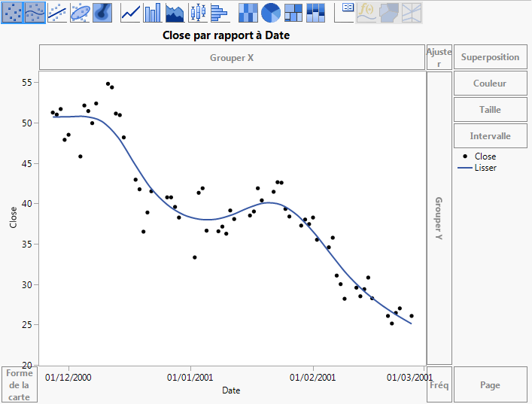Image resolution: width=532 pixels, height=404 pixels.
Task: Select the Pie chart icon
Action: tap(271, 13)
